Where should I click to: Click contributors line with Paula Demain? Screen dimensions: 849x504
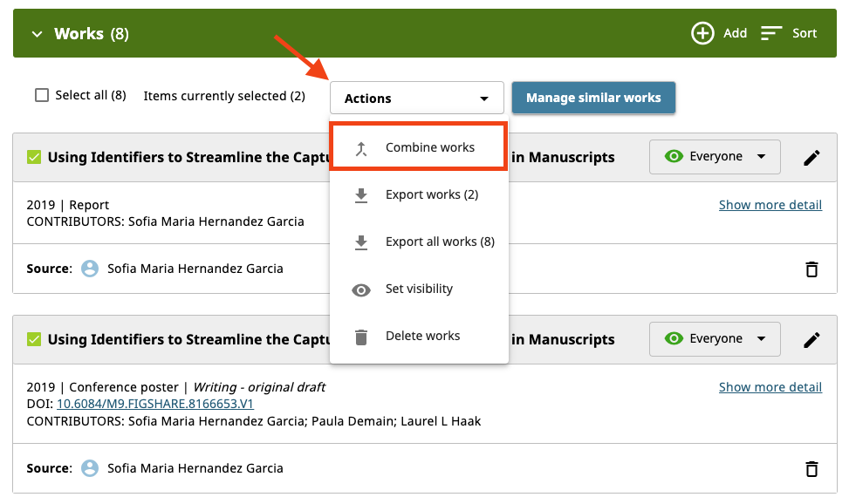253,421
